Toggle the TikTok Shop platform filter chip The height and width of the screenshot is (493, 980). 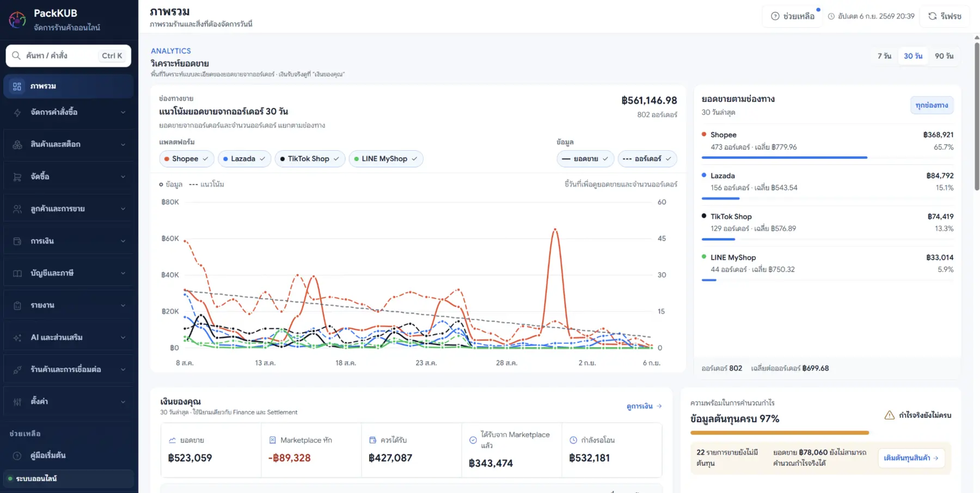[x=310, y=159]
